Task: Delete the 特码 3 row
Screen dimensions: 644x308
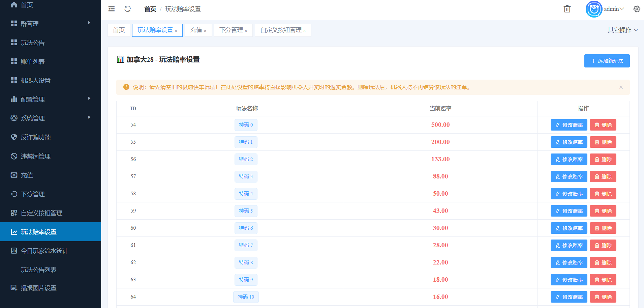Action: [603, 176]
